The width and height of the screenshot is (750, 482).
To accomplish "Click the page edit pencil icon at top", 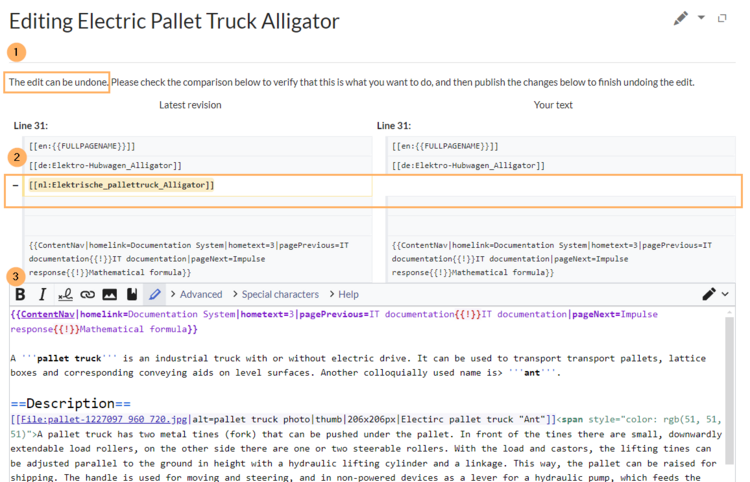I will [x=680, y=18].
